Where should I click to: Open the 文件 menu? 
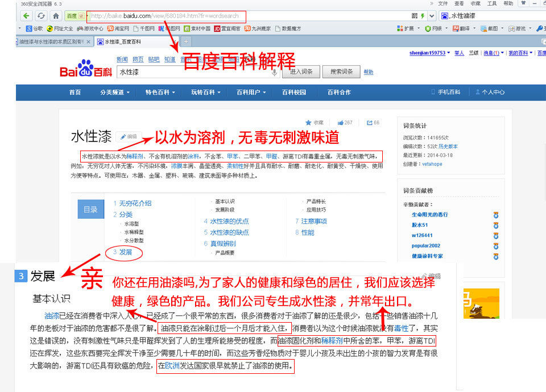tap(443, 3)
